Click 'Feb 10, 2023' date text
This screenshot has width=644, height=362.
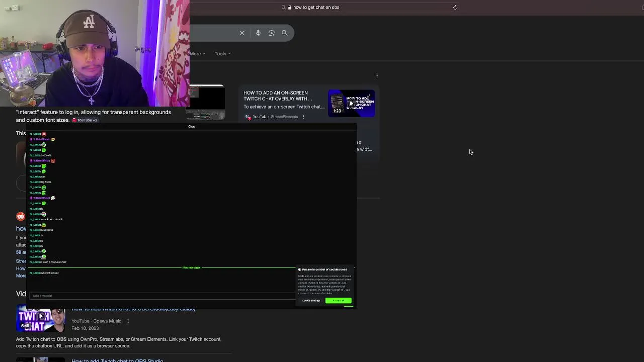[x=85, y=328]
